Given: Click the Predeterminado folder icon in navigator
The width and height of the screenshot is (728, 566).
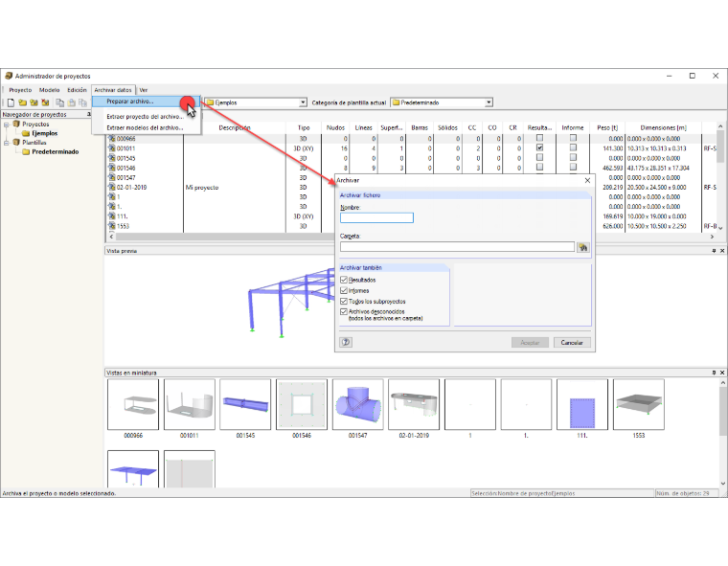Looking at the screenshot, I should [x=26, y=152].
